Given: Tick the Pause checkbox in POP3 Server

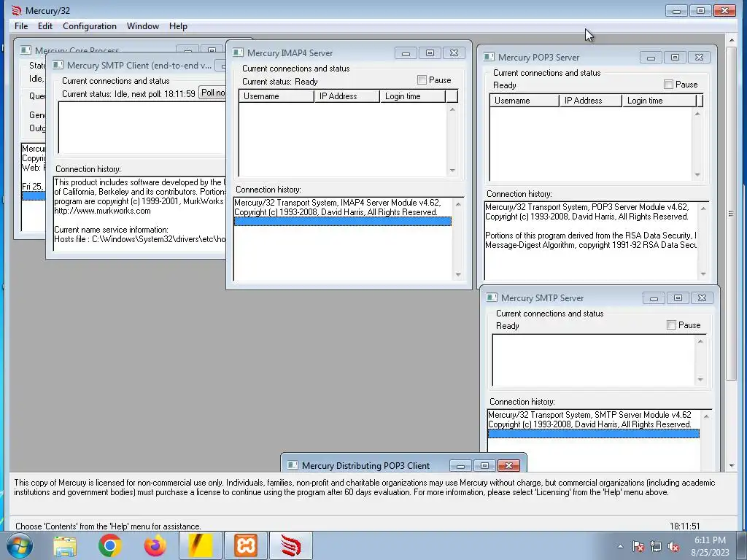Looking at the screenshot, I should (x=668, y=85).
